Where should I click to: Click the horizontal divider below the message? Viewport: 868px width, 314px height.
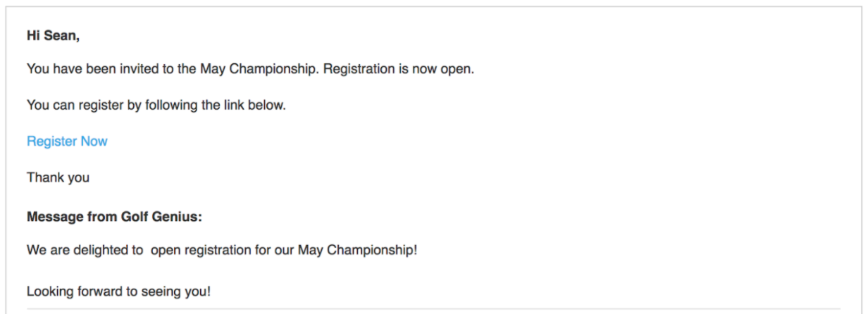click(434, 308)
